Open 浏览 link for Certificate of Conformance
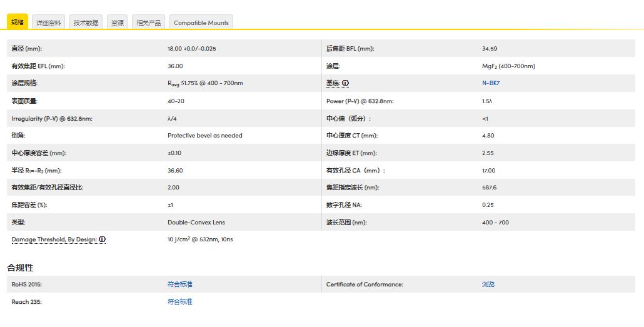The height and width of the screenshot is (327, 644). click(x=488, y=284)
